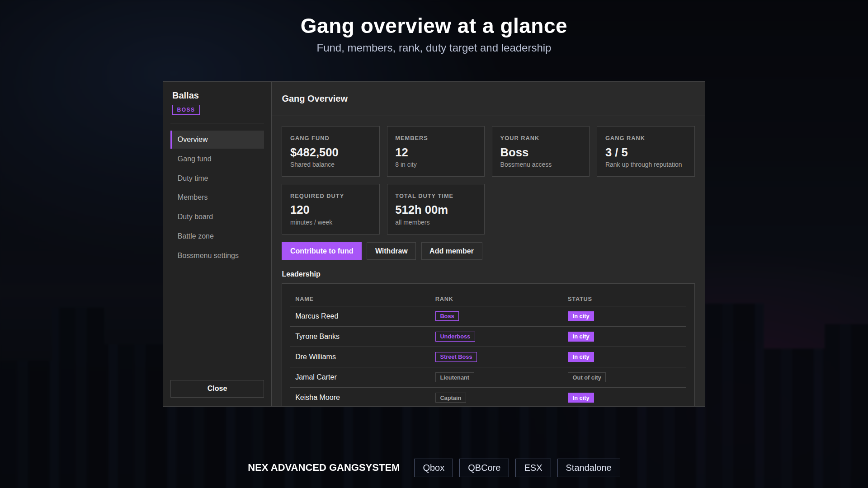Click the Underboss rank badge
The height and width of the screenshot is (488, 868).
455,337
